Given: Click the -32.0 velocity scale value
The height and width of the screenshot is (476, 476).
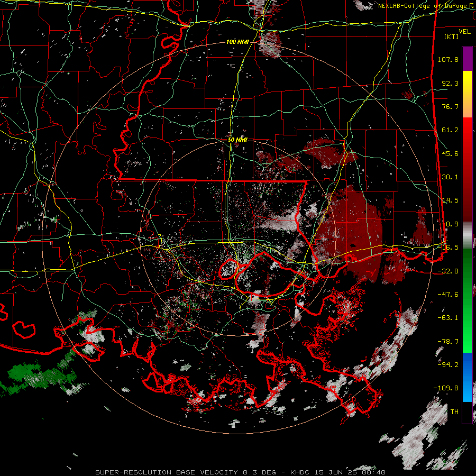Looking at the screenshot, I should [x=448, y=271].
